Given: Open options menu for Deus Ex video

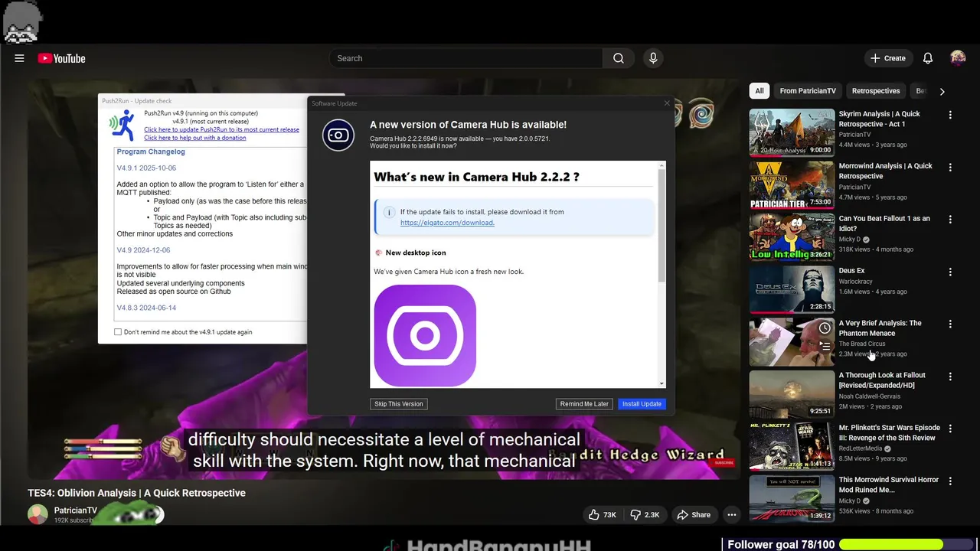Looking at the screenshot, I should pyautogui.click(x=950, y=272).
